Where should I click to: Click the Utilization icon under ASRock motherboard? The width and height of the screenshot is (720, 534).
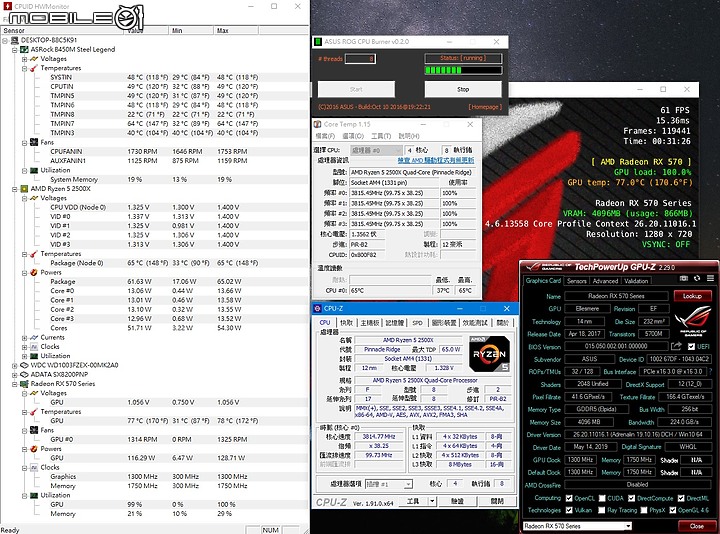(x=34, y=170)
